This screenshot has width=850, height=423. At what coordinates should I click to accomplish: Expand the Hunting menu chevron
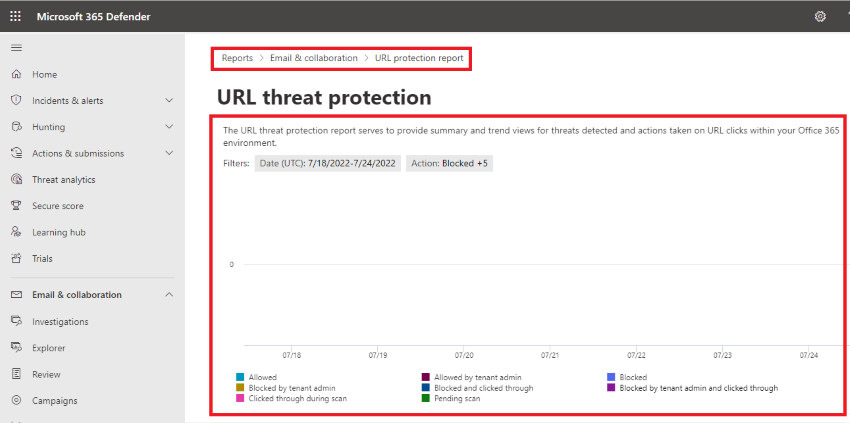pos(169,127)
